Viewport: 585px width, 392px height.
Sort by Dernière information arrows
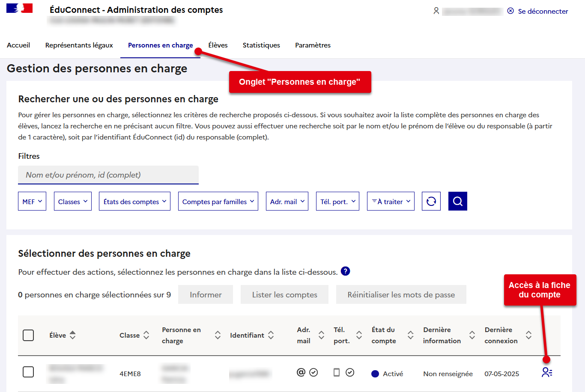(x=472, y=335)
